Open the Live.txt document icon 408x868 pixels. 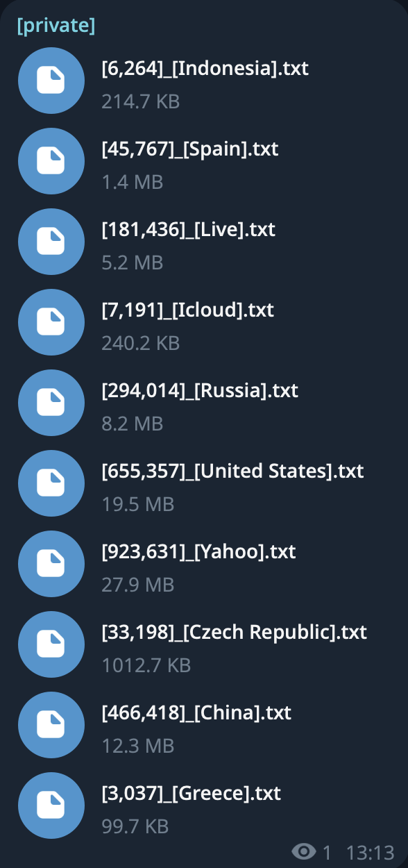click(x=51, y=242)
